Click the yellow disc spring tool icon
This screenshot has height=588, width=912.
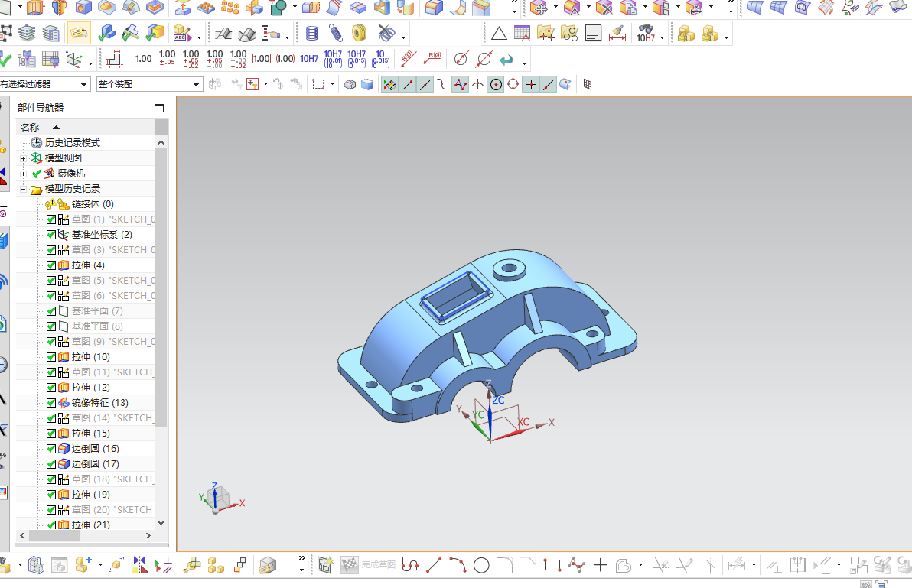(x=360, y=33)
